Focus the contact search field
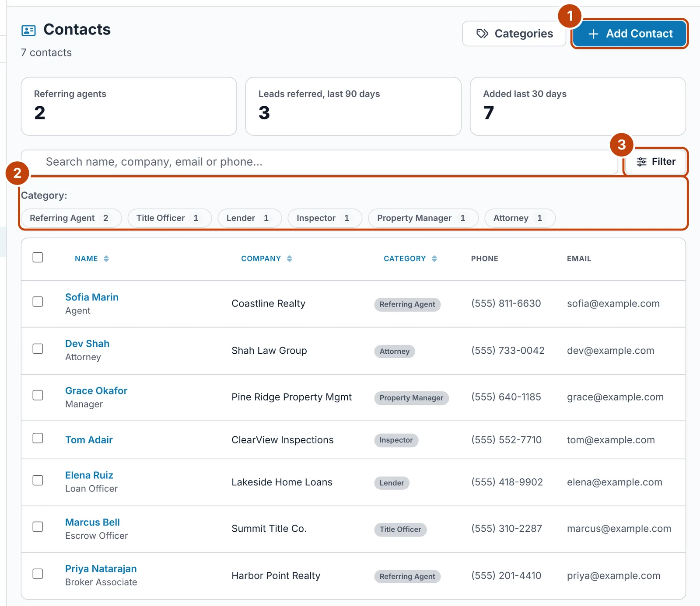This screenshot has height=606, width=700. click(x=319, y=162)
